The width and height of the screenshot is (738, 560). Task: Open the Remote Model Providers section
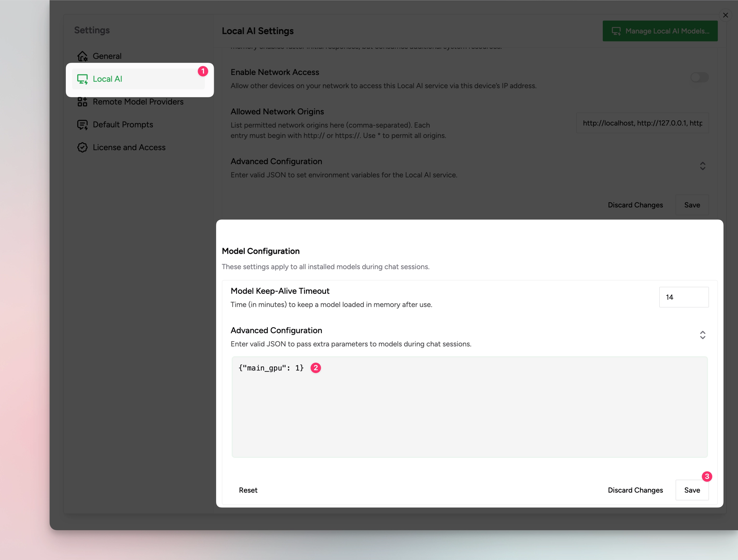pyautogui.click(x=138, y=102)
